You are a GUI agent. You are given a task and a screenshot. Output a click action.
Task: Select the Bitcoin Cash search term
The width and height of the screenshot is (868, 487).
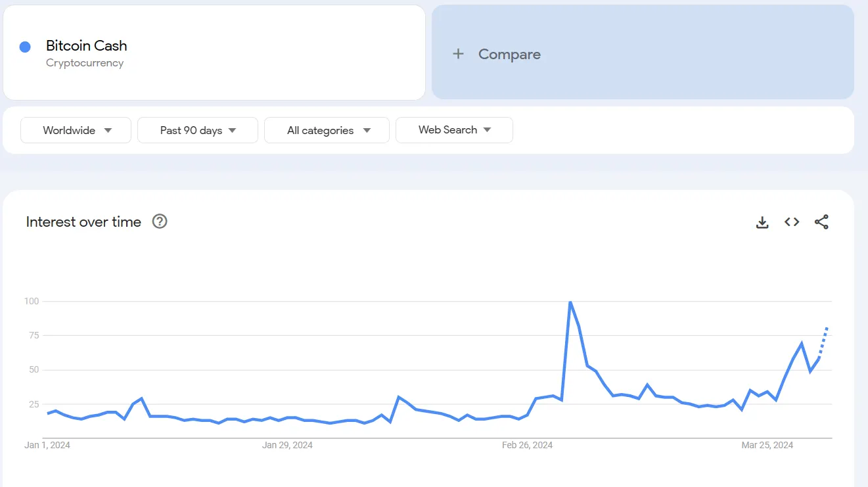[87, 46]
